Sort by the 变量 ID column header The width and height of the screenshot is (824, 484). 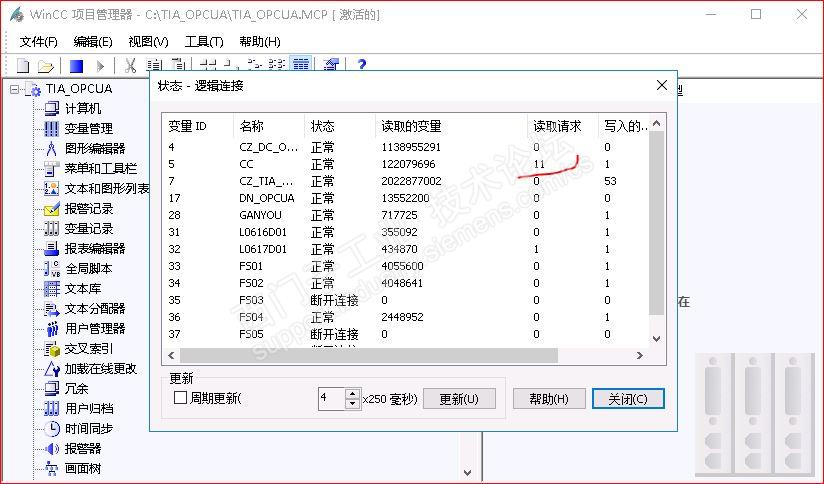click(x=198, y=126)
